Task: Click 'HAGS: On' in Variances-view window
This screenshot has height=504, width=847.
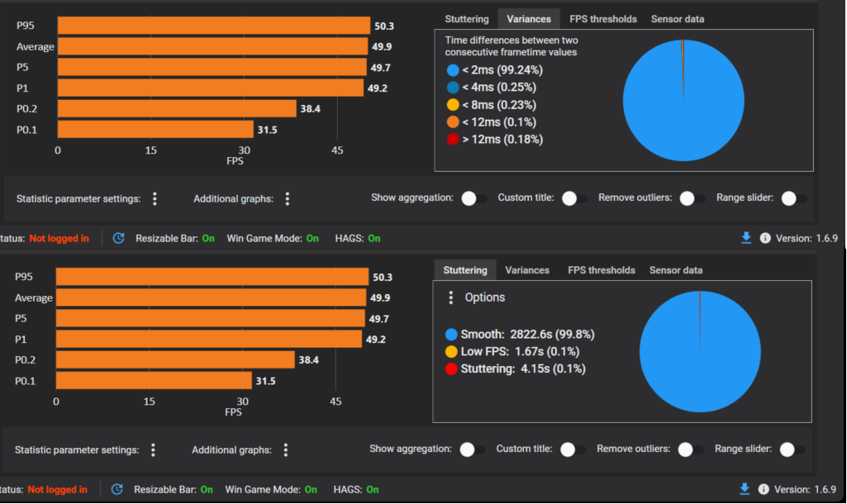Action: tap(358, 238)
